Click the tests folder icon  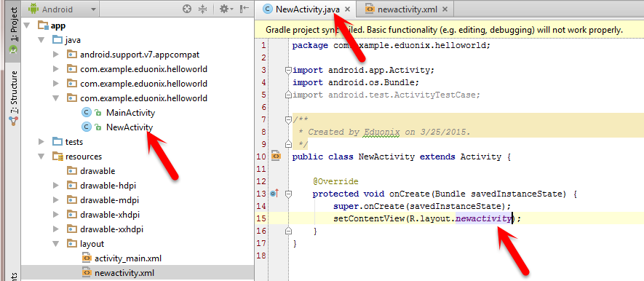pos(57,142)
